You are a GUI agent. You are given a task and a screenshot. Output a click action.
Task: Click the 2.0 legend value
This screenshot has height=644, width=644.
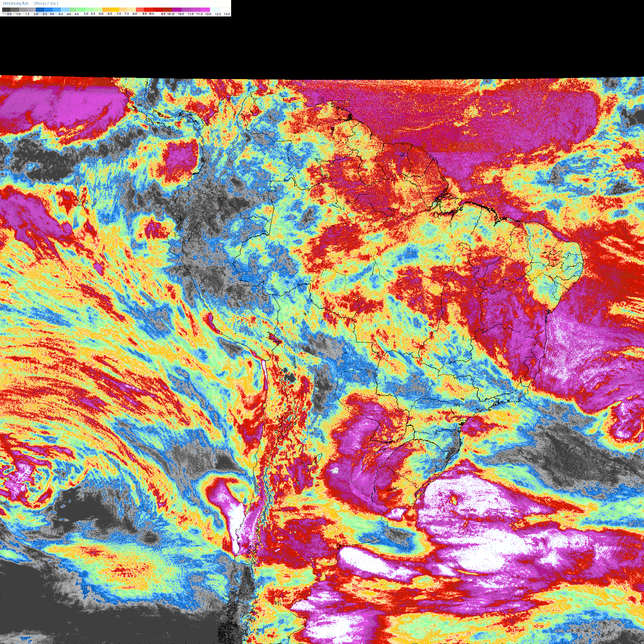36,14
